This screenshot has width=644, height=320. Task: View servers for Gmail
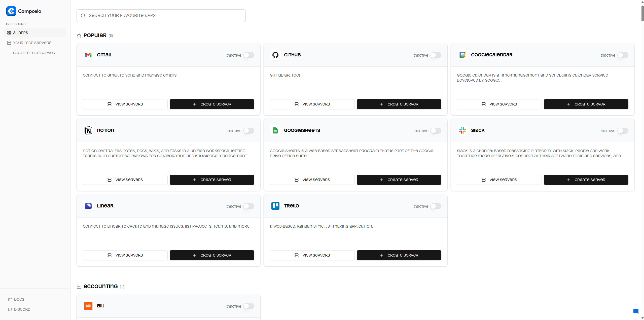(x=125, y=104)
